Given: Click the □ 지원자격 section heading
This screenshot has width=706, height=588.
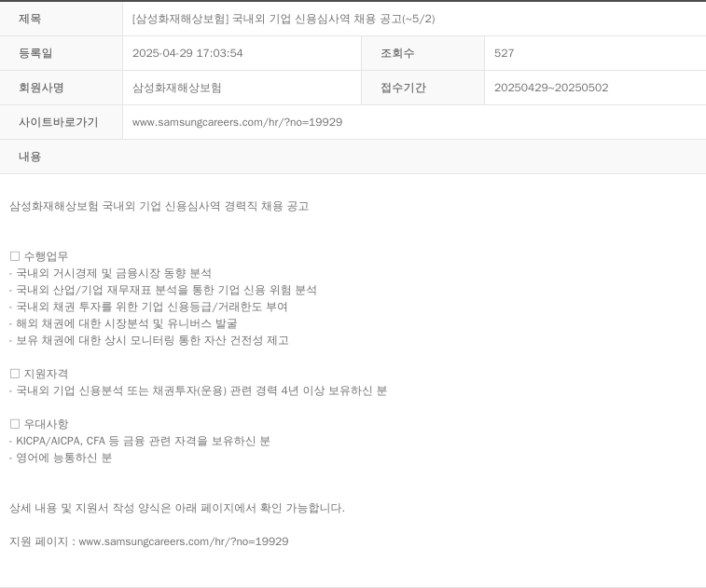Looking at the screenshot, I should pos(39,374).
